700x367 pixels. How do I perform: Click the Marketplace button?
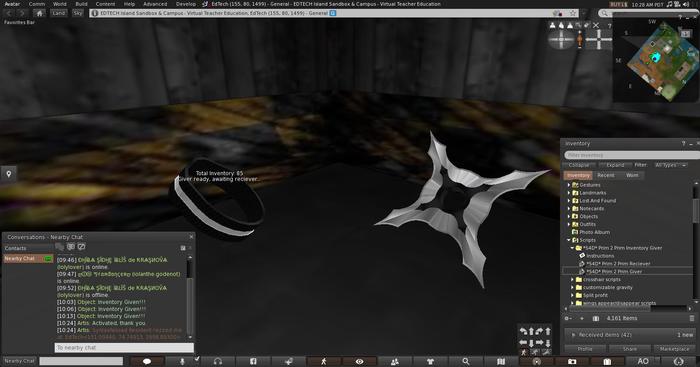tap(674, 349)
